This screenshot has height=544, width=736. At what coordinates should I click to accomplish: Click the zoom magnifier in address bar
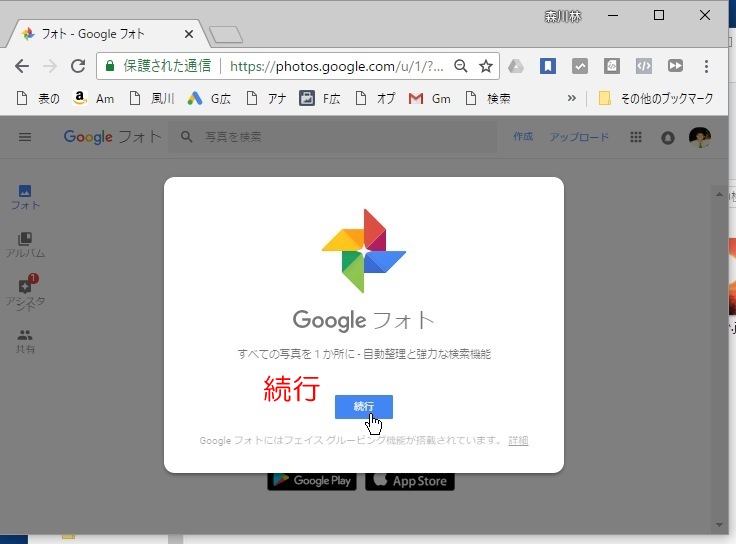461,66
